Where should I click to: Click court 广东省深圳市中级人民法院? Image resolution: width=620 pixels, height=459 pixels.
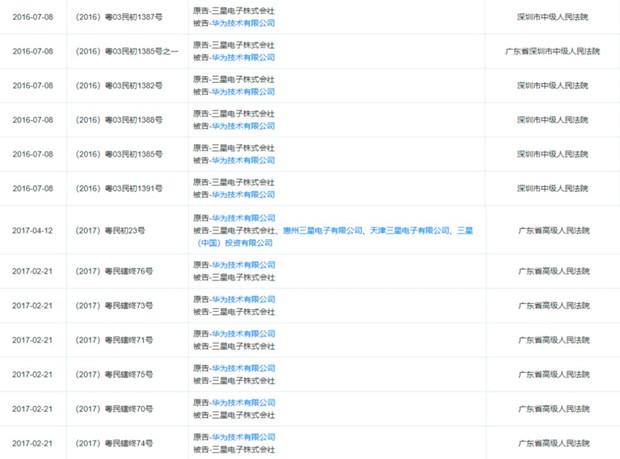click(552, 51)
